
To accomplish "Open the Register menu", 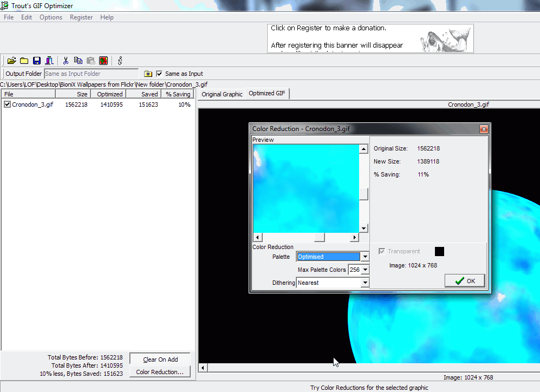I will click(81, 17).
